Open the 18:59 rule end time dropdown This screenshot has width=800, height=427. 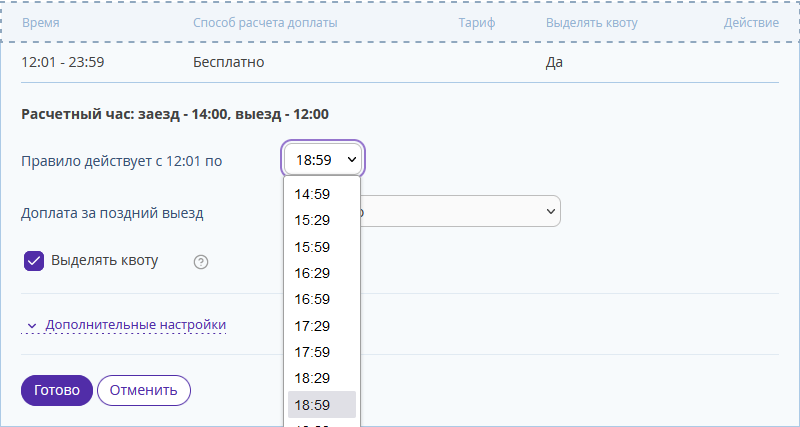[322, 160]
